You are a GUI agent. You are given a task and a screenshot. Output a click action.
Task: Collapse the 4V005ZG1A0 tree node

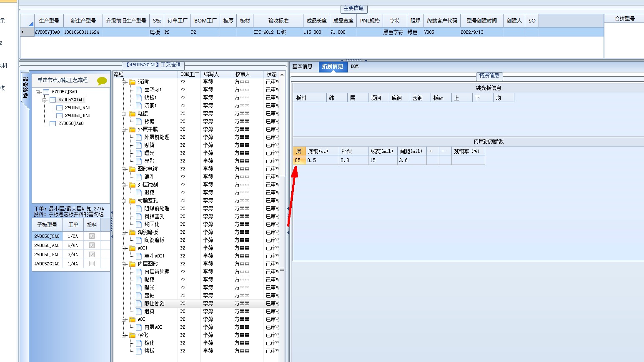click(44, 100)
